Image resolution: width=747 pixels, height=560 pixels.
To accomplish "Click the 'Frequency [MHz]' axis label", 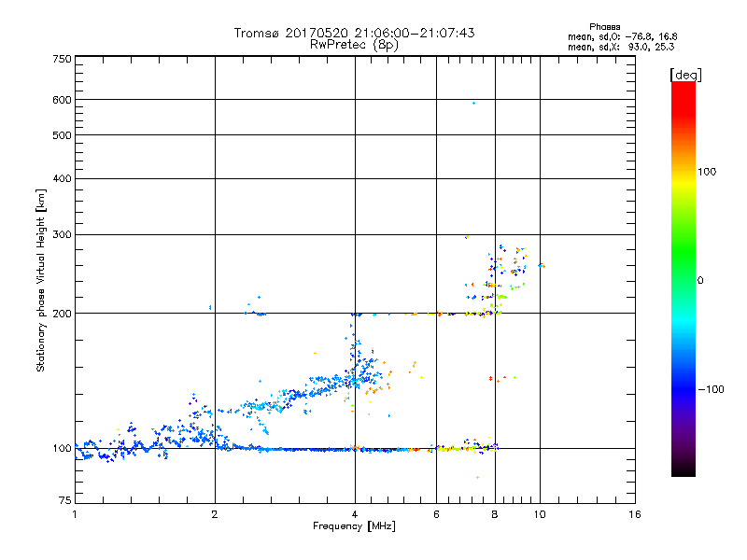I will tap(354, 526).
